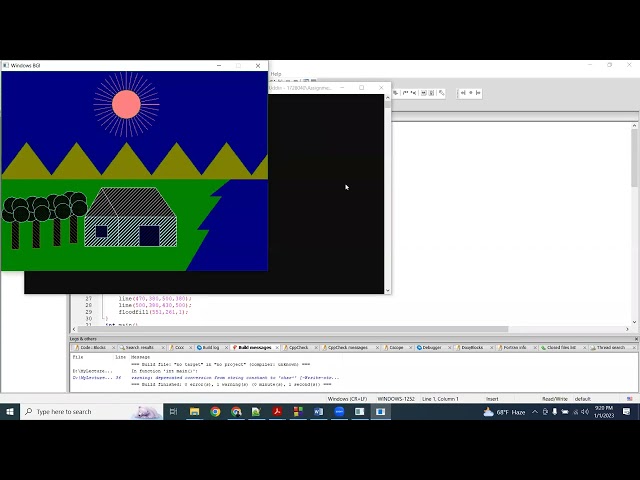The image size is (640, 480).
Task: Open the Thread search tab
Action: tap(611, 347)
